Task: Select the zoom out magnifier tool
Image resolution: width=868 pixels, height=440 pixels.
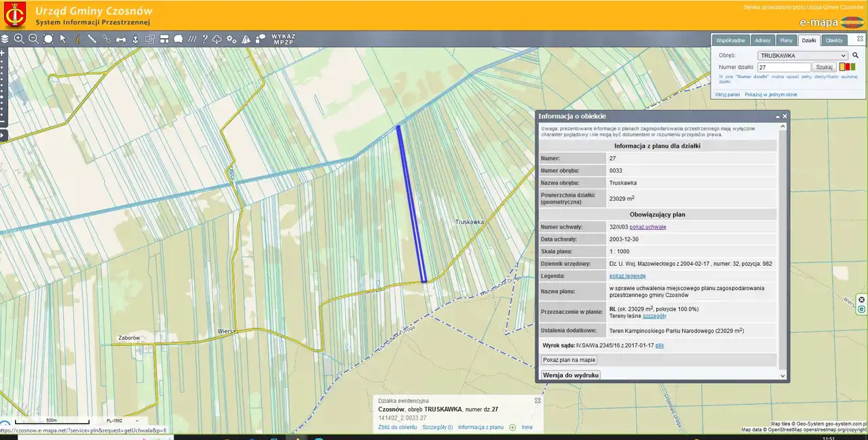Action: click(33, 39)
